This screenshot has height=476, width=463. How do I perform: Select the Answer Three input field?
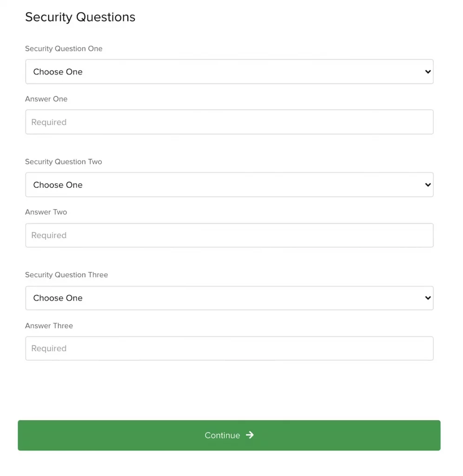(229, 349)
